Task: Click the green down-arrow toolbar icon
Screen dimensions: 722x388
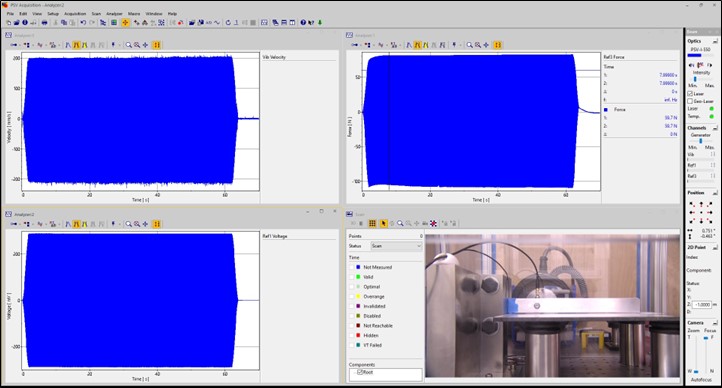Action: click(320, 23)
